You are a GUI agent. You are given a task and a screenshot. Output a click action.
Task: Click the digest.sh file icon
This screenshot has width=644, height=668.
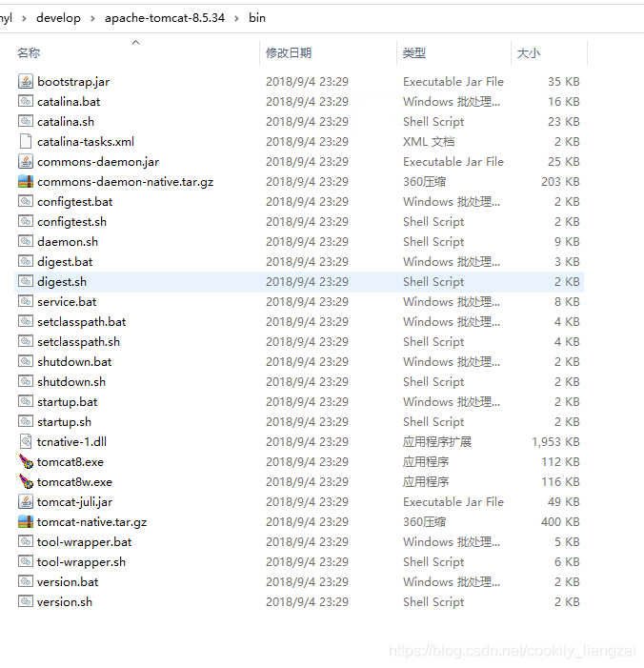click(26, 281)
